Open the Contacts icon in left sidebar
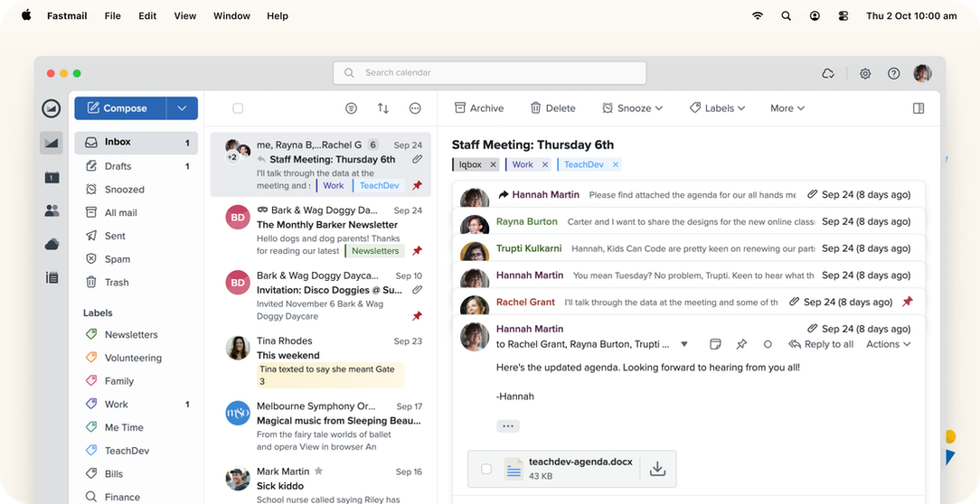The image size is (980, 504). [52, 210]
